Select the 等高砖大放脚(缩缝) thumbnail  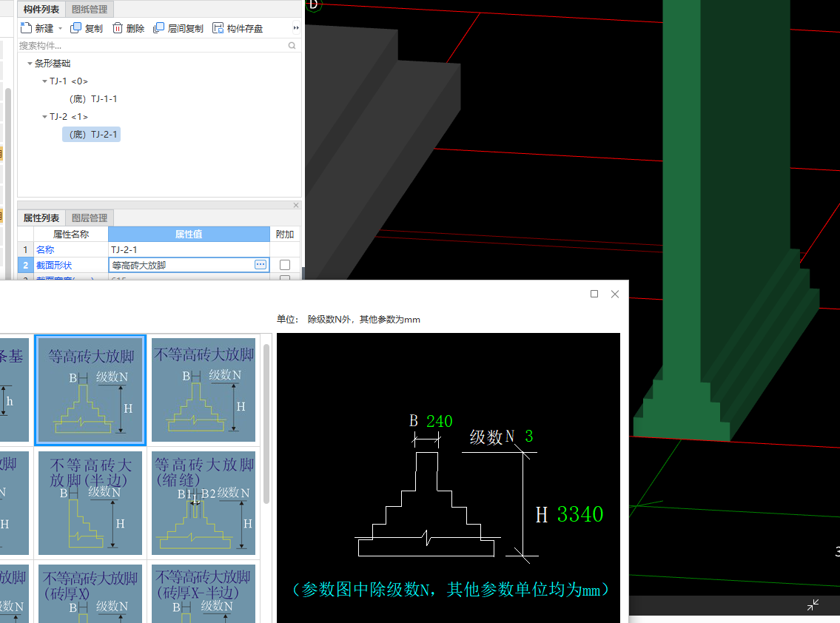tap(204, 502)
